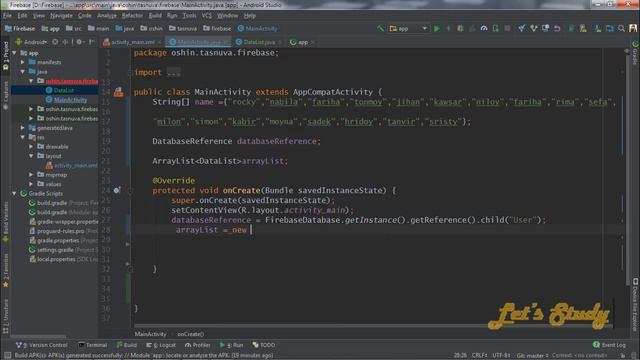Select DataList class in project tree

pyautogui.click(x=64, y=90)
